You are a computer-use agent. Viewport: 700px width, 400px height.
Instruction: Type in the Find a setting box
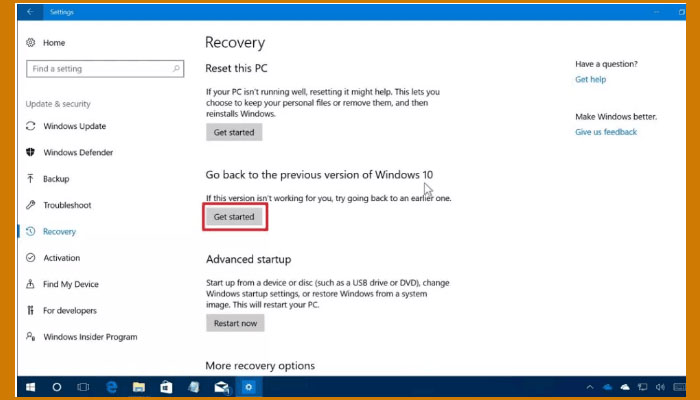[95, 69]
